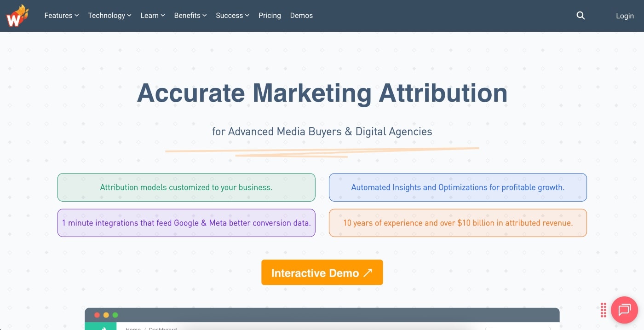Image resolution: width=644 pixels, height=330 pixels.
Task: Select the blue Automated Insights box
Action: 458,187
